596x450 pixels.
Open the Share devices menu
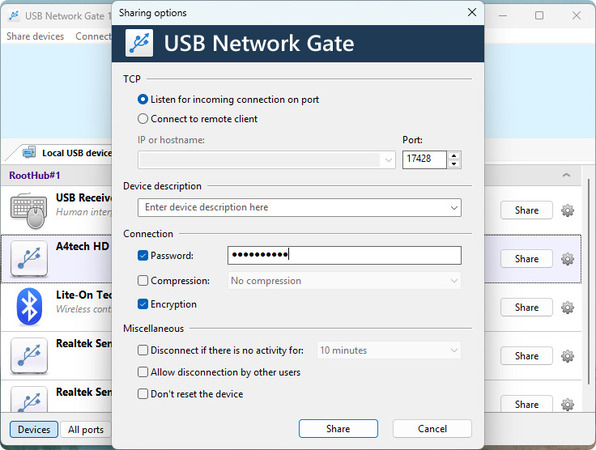pyautogui.click(x=35, y=36)
